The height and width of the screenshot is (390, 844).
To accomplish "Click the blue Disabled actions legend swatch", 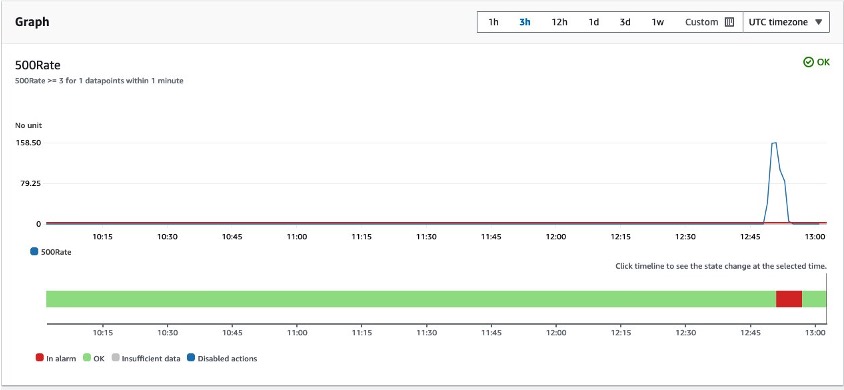I will tap(191, 357).
